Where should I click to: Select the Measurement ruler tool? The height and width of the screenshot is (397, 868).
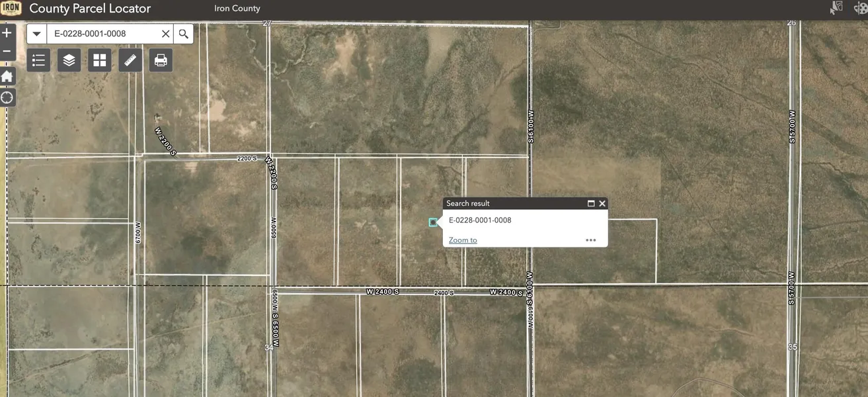tap(130, 60)
